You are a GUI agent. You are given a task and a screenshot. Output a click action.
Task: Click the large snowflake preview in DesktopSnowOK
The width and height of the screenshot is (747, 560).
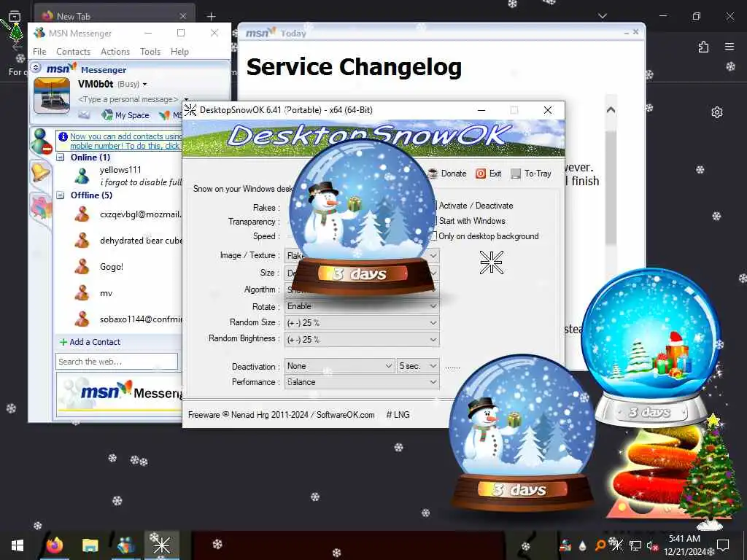491,262
